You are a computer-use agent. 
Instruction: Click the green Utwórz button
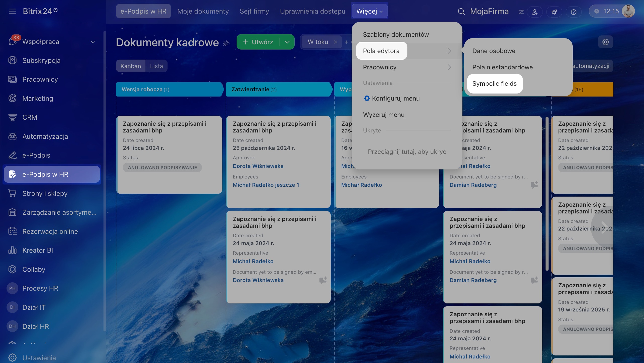[258, 42]
